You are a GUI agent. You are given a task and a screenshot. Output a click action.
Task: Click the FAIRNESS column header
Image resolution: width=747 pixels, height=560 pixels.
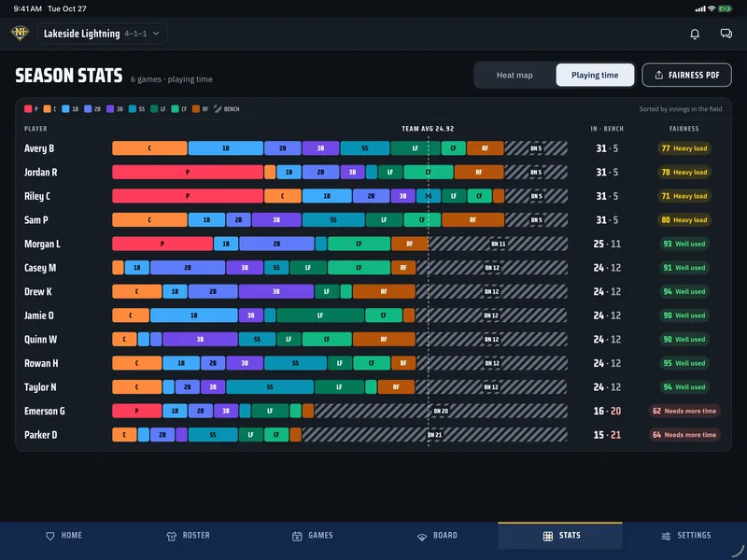click(684, 129)
